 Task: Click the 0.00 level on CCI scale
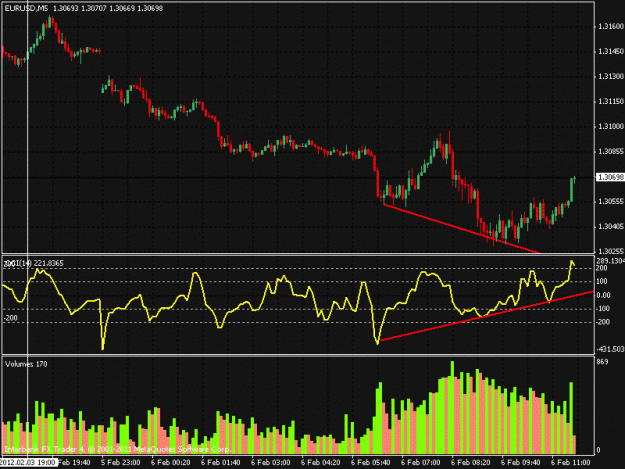(x=603, y=295)
